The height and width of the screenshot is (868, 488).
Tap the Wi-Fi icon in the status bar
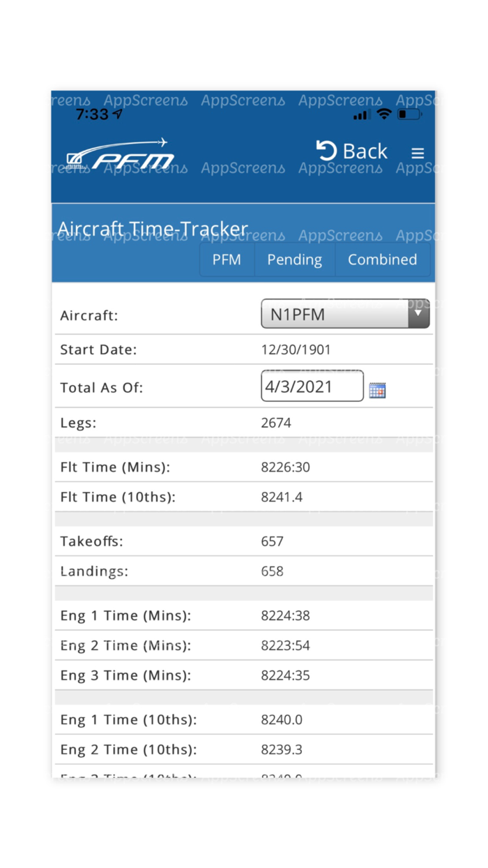(x=383, y=115)
